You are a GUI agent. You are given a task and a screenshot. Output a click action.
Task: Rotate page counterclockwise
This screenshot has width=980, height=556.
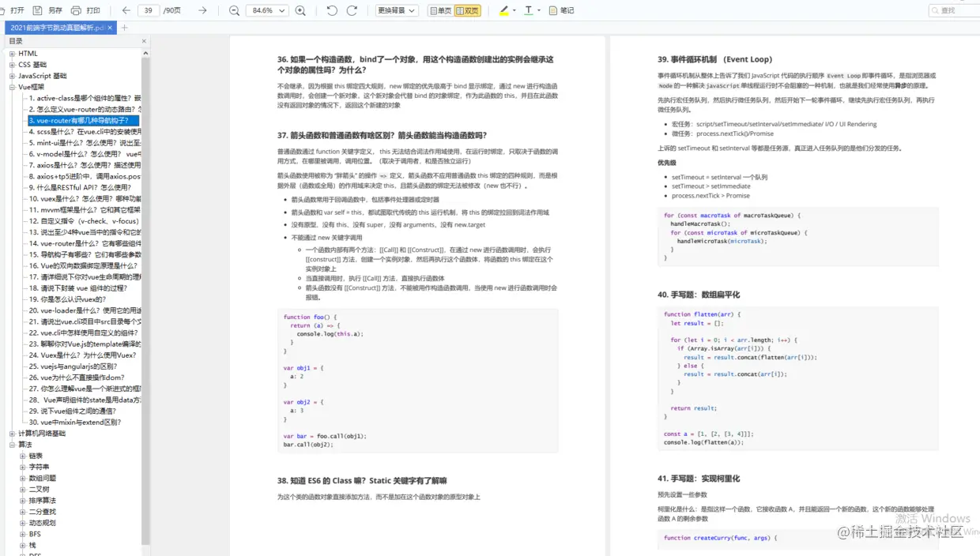[x=332, y=10]
